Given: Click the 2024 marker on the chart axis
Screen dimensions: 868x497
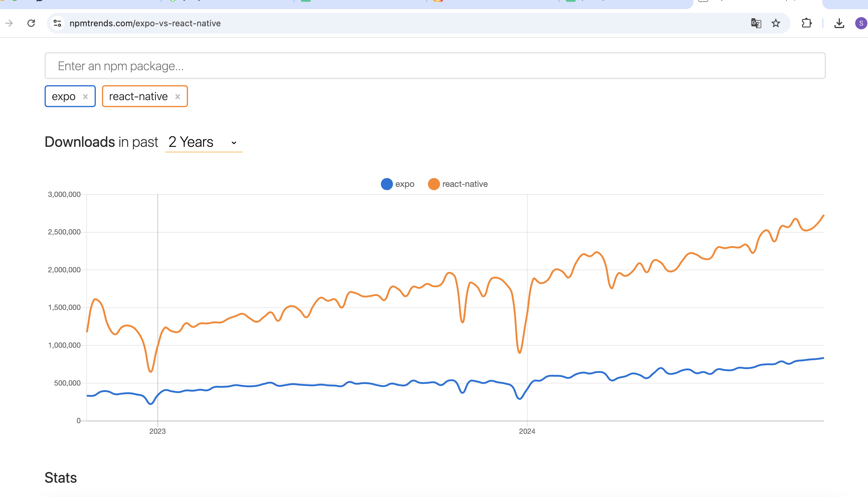Looking at the screenshot, I should [527, 431].
